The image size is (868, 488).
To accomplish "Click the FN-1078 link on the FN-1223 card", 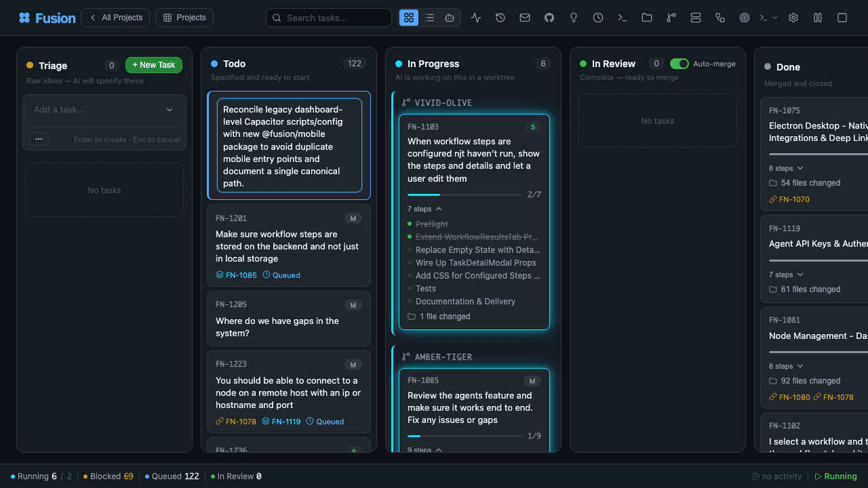I will 236,422.
